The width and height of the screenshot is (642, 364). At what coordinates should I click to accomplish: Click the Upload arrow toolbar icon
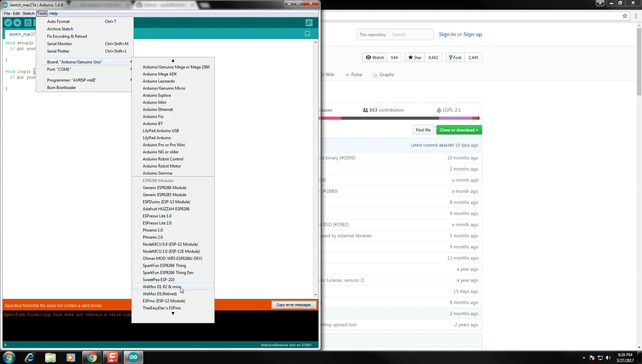coord(17,23)
